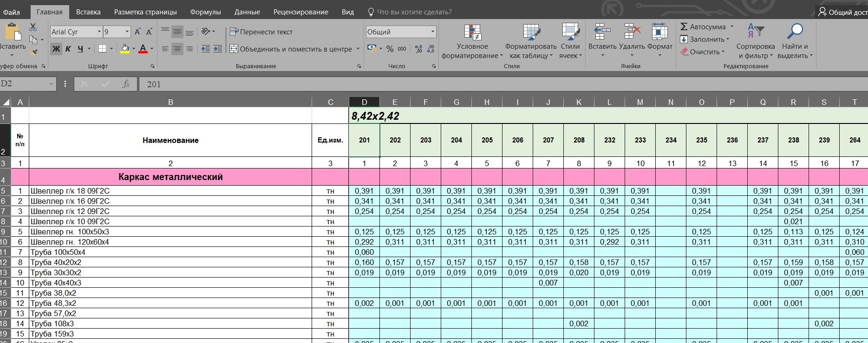
Task: Apply red font color A
Action: [x=143, y=49]
